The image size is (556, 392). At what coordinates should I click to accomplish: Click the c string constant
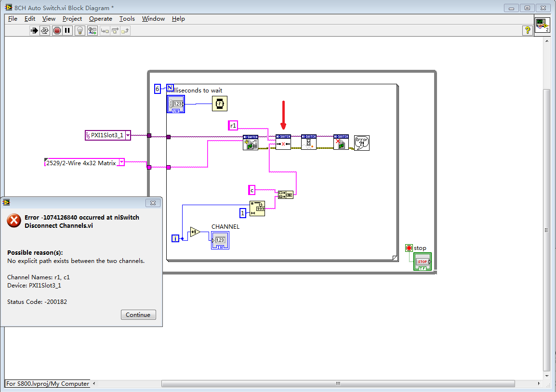pos(252,190)
